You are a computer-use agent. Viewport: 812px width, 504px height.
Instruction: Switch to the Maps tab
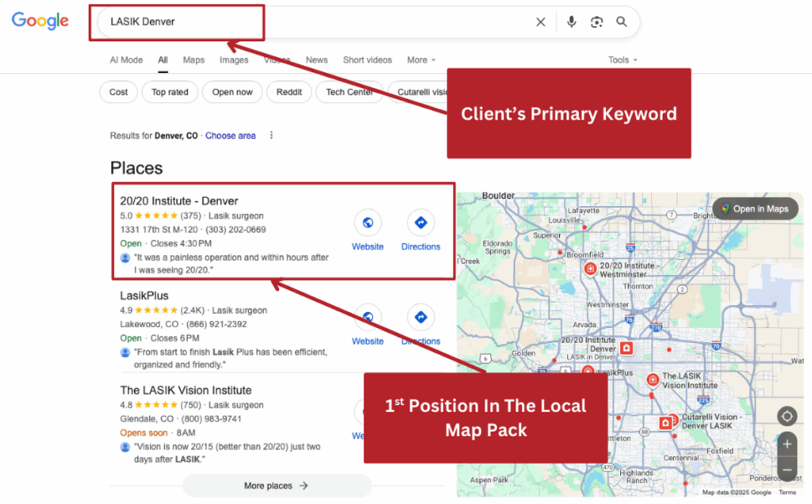[193, 60]
